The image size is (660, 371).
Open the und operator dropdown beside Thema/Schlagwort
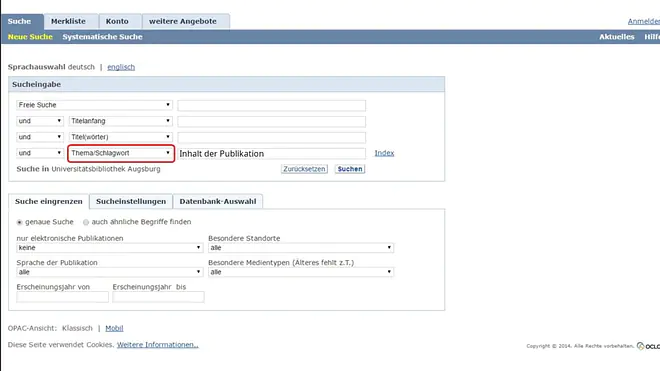[40, 153]
